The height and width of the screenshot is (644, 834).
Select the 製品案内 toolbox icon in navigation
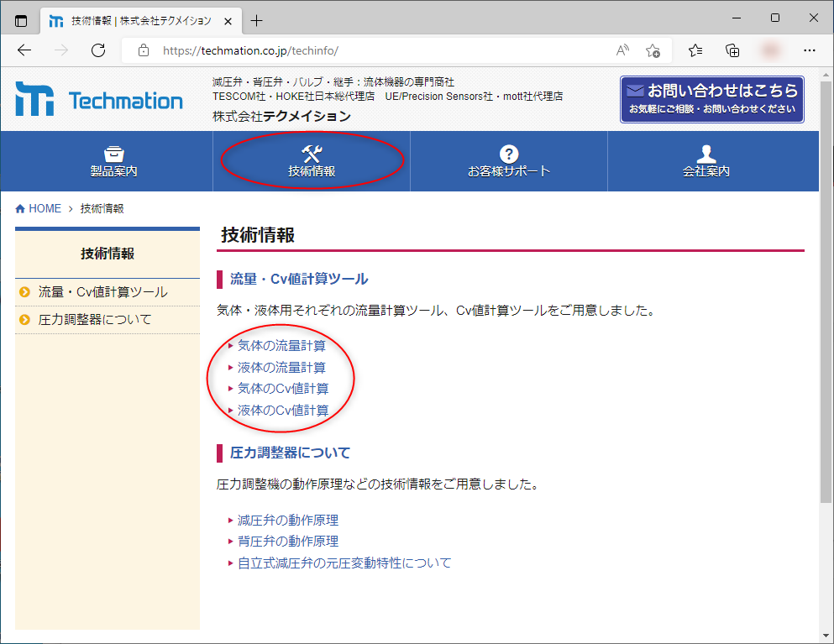114,153
